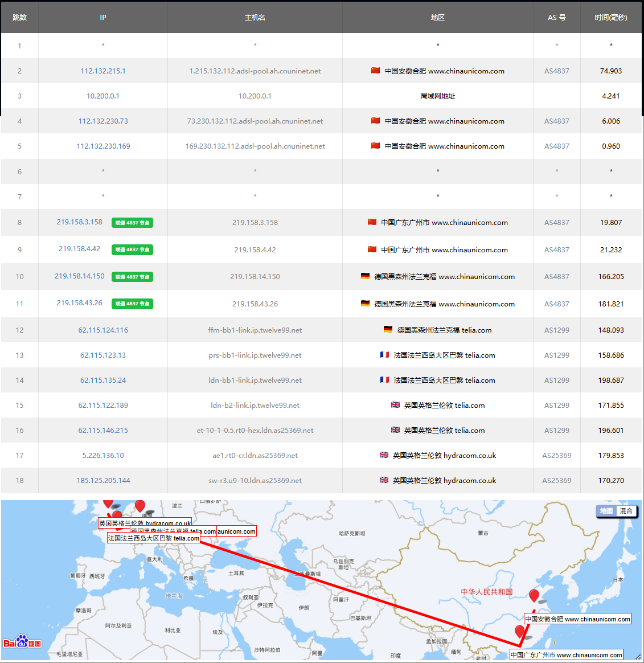
Task: Click the green 联通 4837 badge on hop 8
Action: (132, 223)
